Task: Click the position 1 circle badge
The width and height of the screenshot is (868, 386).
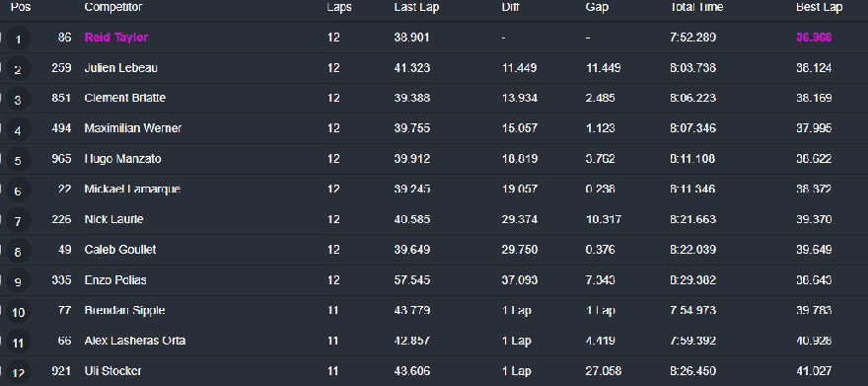Action: [x=19, y=39]
